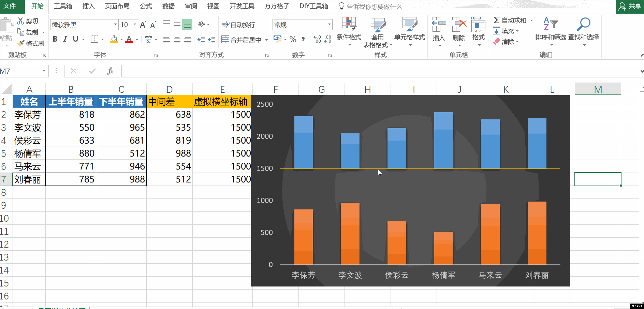Expand the font size dropdown
Screen dimensions: 644x309
click(134, 25)
